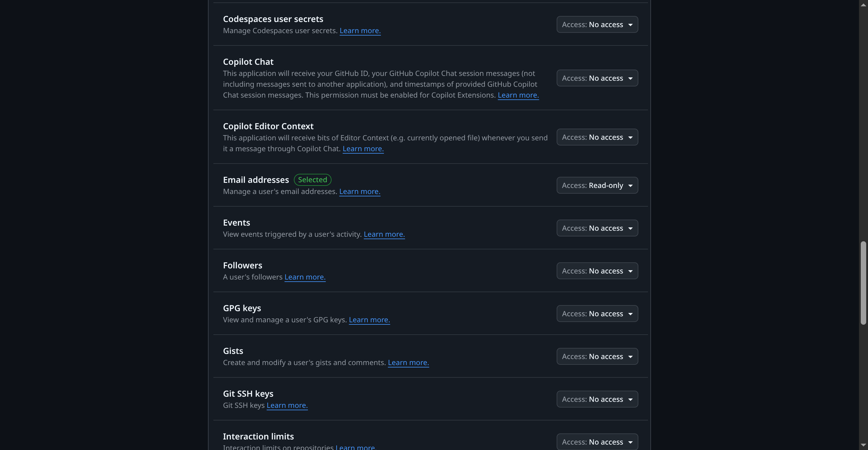Open Learn more about a user's followers
868x450 pixels.
[x=305, y=277]
